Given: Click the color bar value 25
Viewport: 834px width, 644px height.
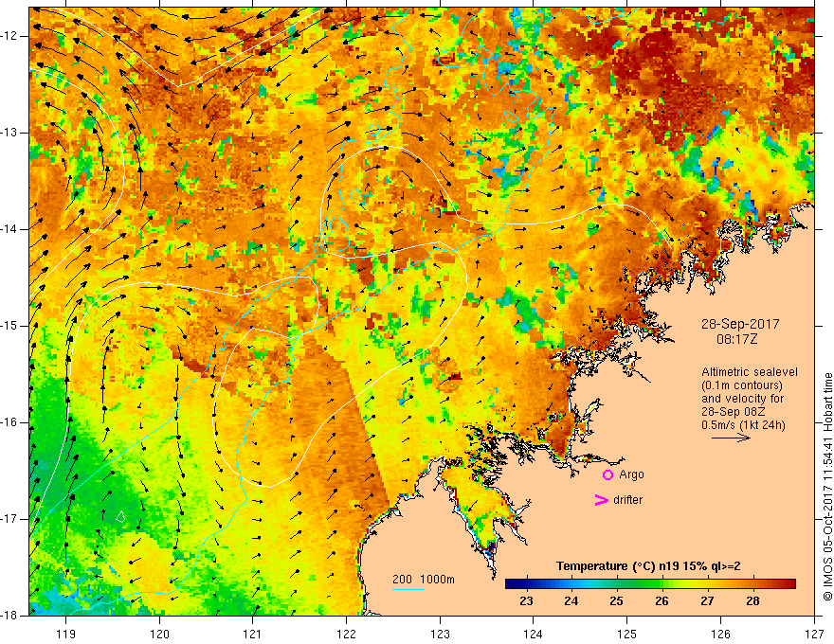Looking at the screenshot, I should coord(616,601).
